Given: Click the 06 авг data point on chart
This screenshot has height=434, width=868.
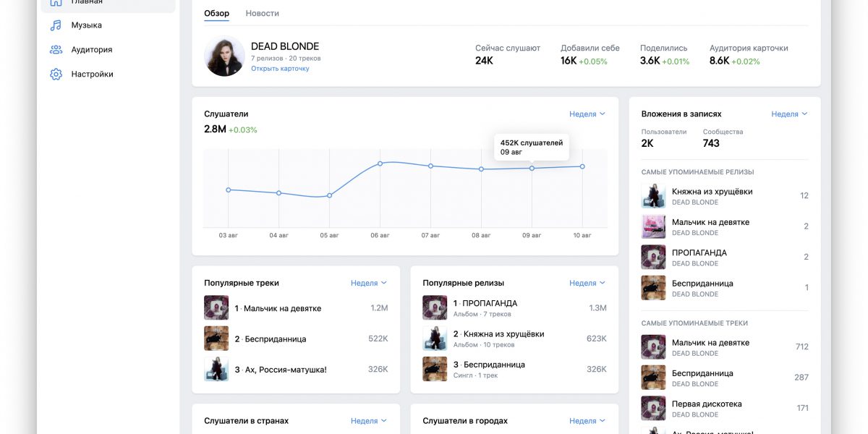Looking at the screenshot, I should [x=380, y=163].
